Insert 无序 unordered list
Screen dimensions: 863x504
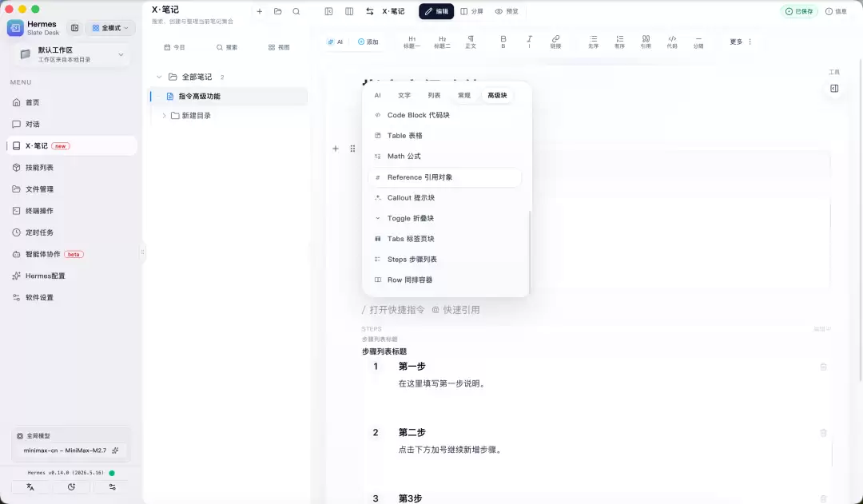click(593, 42)
